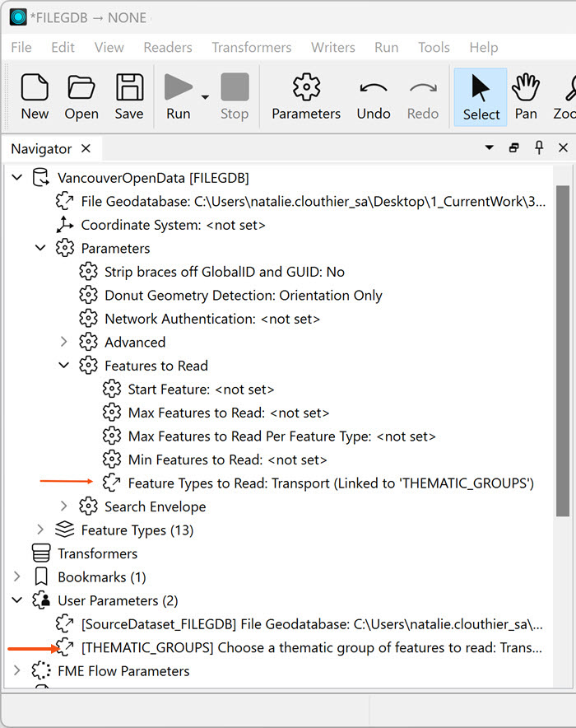Expand the Bookmarks (1) node
576x728 pixels.
pos(17,576)
